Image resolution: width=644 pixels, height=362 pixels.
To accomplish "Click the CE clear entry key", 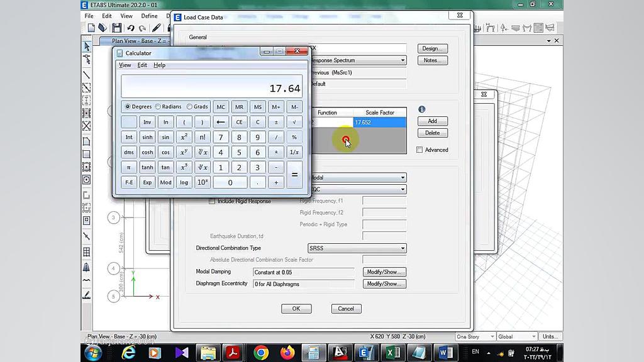I will click(239, 122).
